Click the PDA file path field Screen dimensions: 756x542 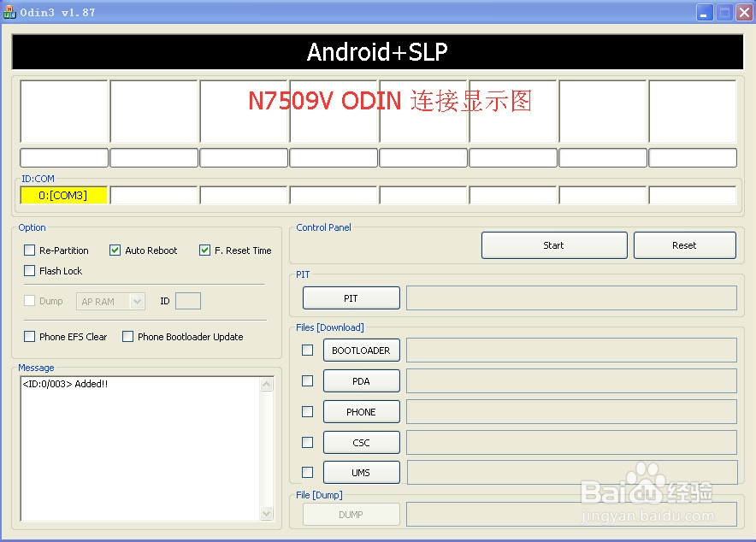pos(571,381)
